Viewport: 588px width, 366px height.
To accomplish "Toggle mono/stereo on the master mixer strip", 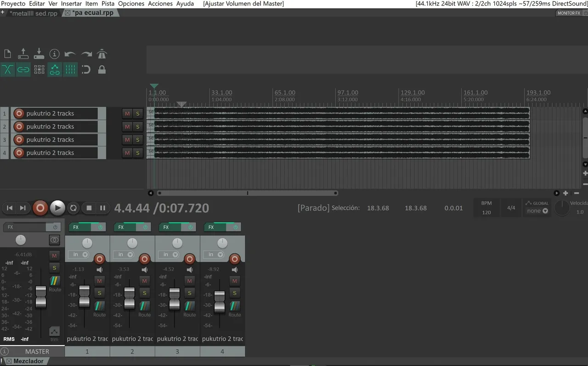I will [x=54, y=240].
